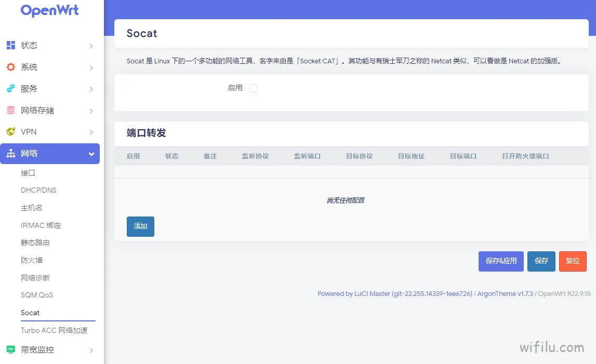
Task: Click the 监听端口 column header
Action: [x=307, y=156]
